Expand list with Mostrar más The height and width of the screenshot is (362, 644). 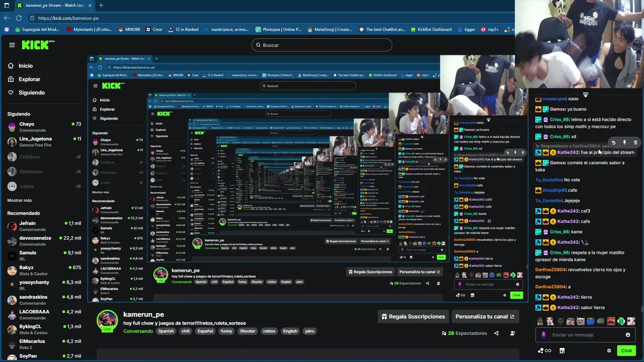(x=20, y=200)
